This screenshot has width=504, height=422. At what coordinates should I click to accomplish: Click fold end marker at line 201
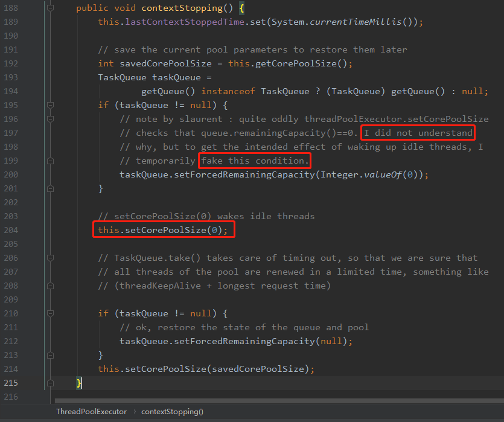click(x=51, y=189)
